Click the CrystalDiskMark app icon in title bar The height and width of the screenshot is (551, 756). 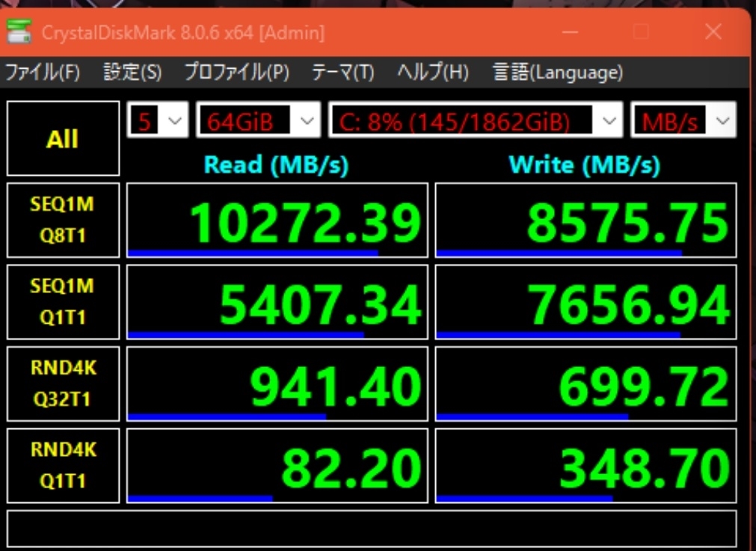tap(19, 31)
